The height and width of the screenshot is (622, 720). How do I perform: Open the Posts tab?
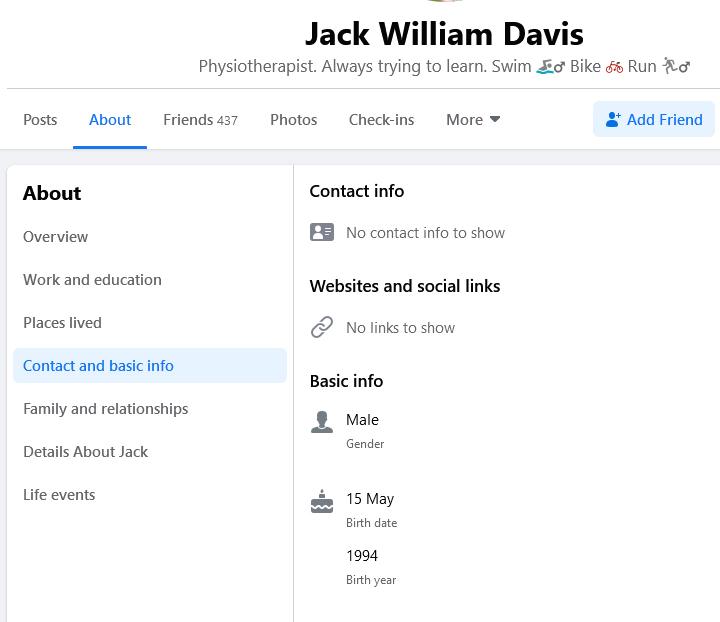tap(40, 119)
